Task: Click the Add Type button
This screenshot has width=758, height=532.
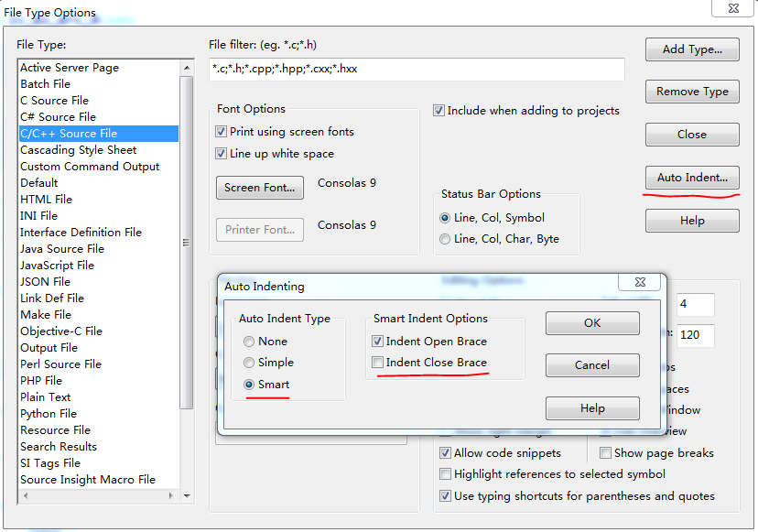Action: [x=692, y=49]
